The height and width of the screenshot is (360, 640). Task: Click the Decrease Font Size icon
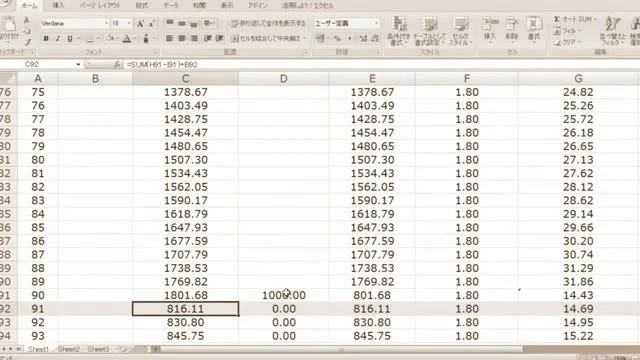tap(151, 24)
